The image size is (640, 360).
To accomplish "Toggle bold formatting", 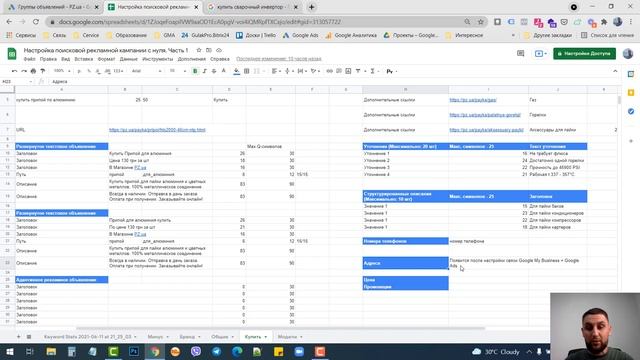I will click(195, 71).
